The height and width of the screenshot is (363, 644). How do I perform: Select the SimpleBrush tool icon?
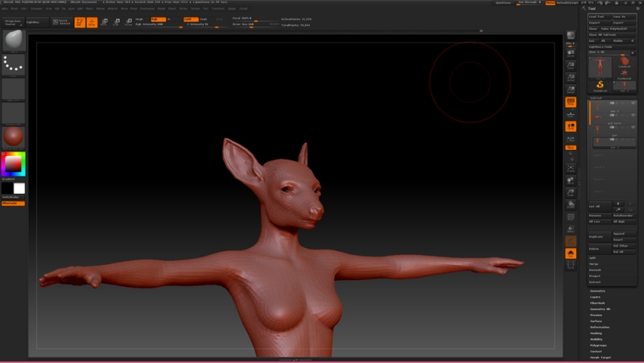(x=601, y=84)
